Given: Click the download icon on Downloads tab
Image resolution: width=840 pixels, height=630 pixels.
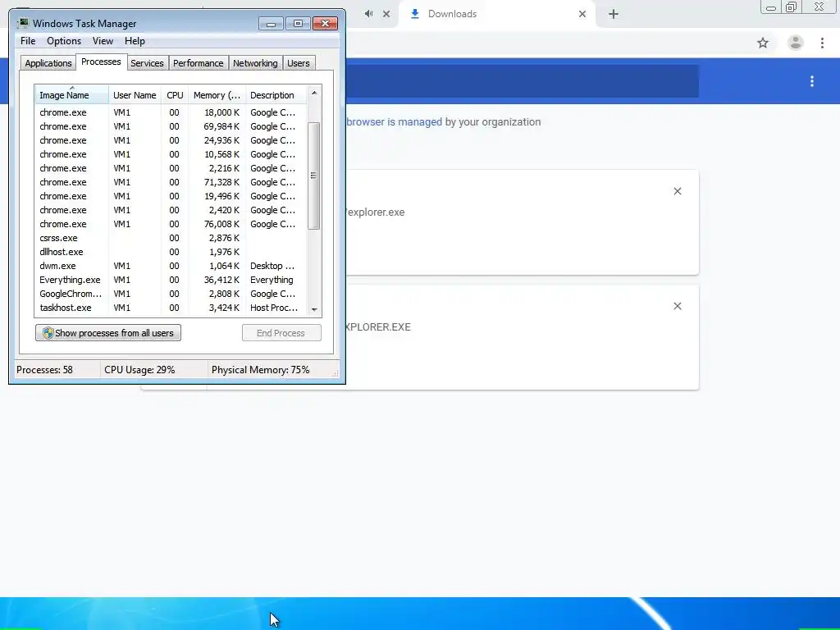Looking at the screenshot, I should point(414,14).
